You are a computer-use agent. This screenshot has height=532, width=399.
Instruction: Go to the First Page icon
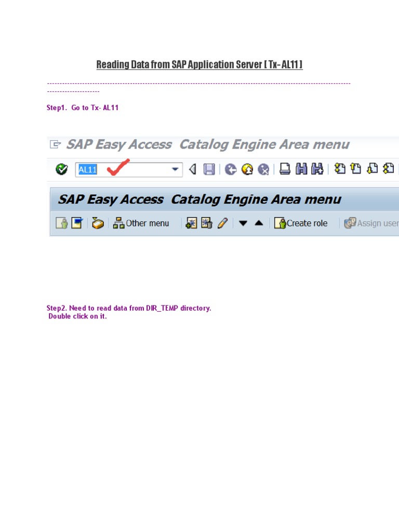(x=340, y=169)
